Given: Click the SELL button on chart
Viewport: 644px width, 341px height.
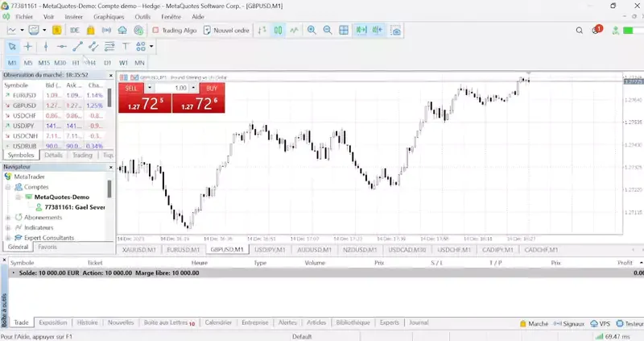Looking at the screenshot, I should click(131, 88).
